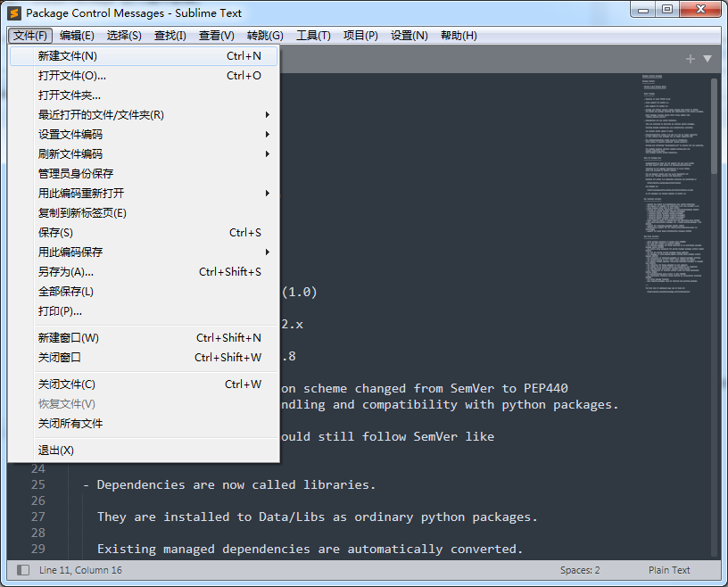Open the tab list dropdown triangle
Screen dimensions: 728x587
[707, 57]
